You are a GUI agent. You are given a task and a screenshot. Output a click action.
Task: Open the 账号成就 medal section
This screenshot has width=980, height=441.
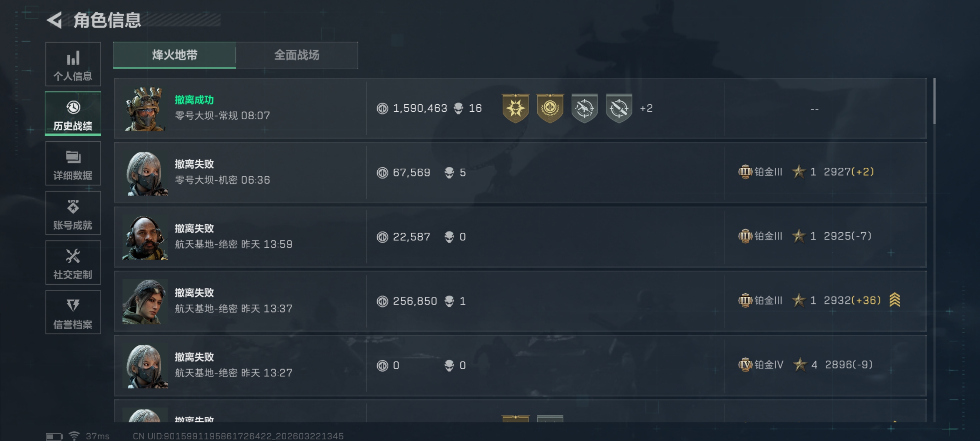coord(73,213)
